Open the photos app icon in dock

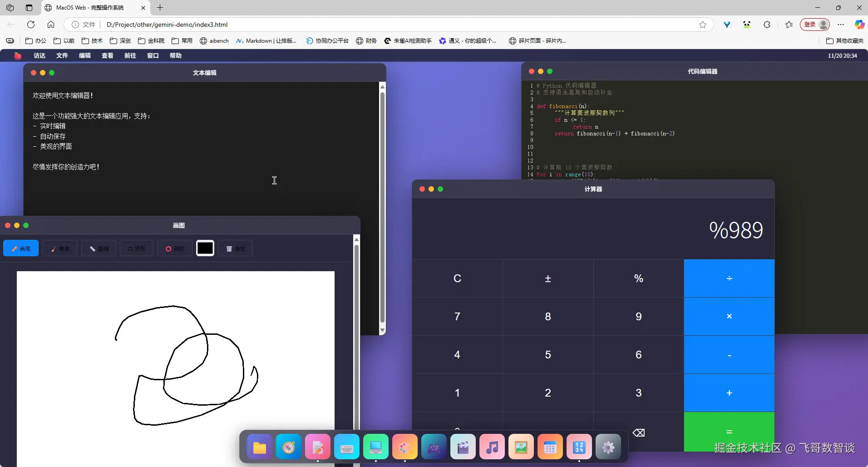(521, 447)
